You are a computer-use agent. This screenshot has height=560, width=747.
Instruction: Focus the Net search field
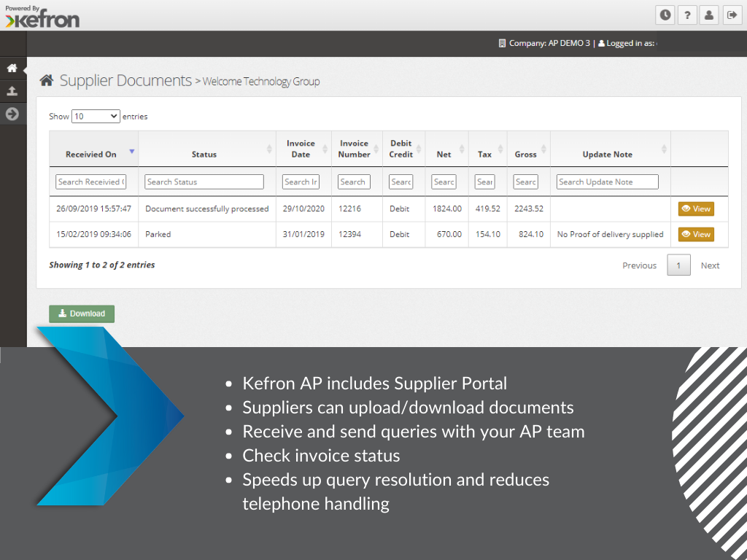444,182
